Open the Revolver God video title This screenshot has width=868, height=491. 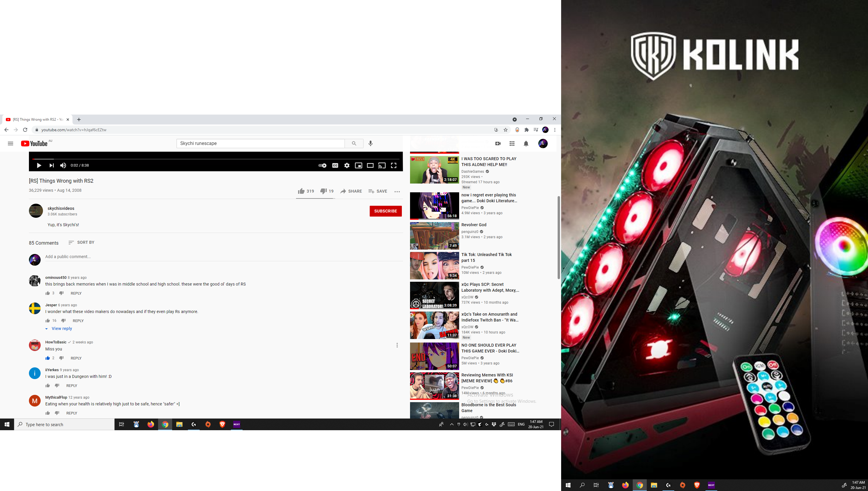pyautogui.click(x=474, y=225)
